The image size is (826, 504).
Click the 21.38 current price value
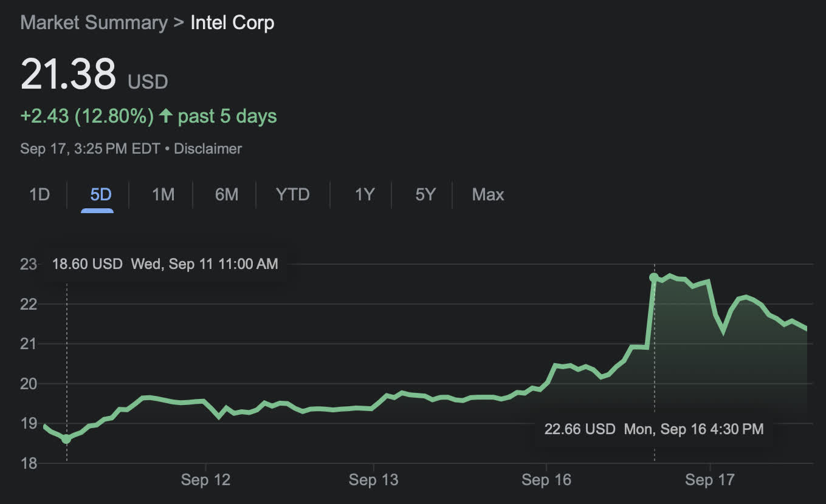click(68, 75)
